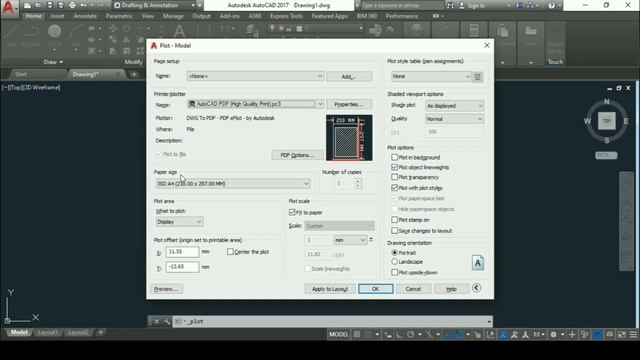Screen dimensions: 640x360
Task: Click the command line customize wrench icon
Action: (167, 322)
